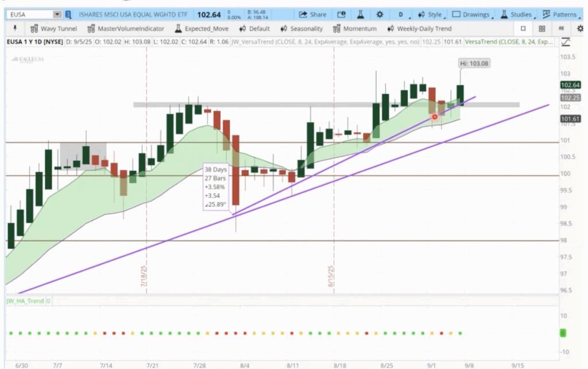Click the Wavy Tunnel flask icon

pyautogui.click(x=34, y=29)
